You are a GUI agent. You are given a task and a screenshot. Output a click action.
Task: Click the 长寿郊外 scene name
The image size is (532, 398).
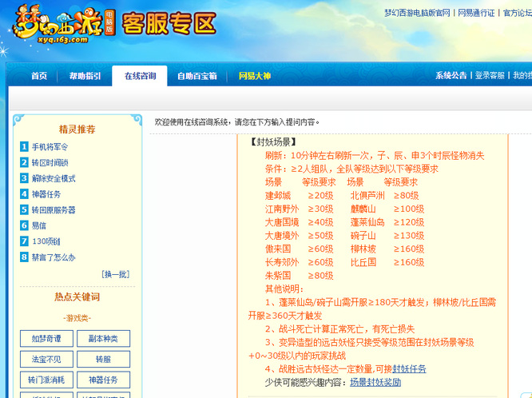click(282, 262)
